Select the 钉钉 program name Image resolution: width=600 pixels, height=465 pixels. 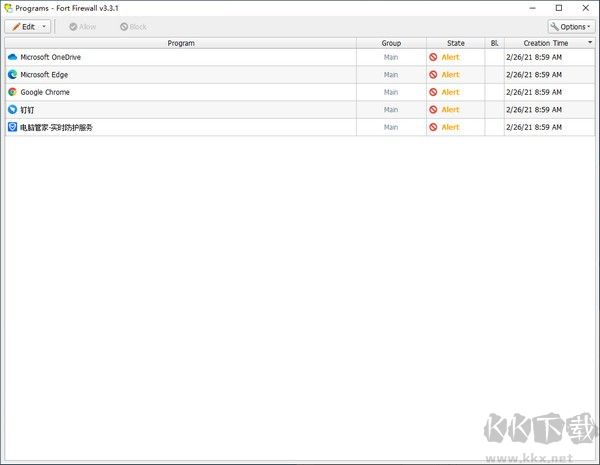pos(27,110)
